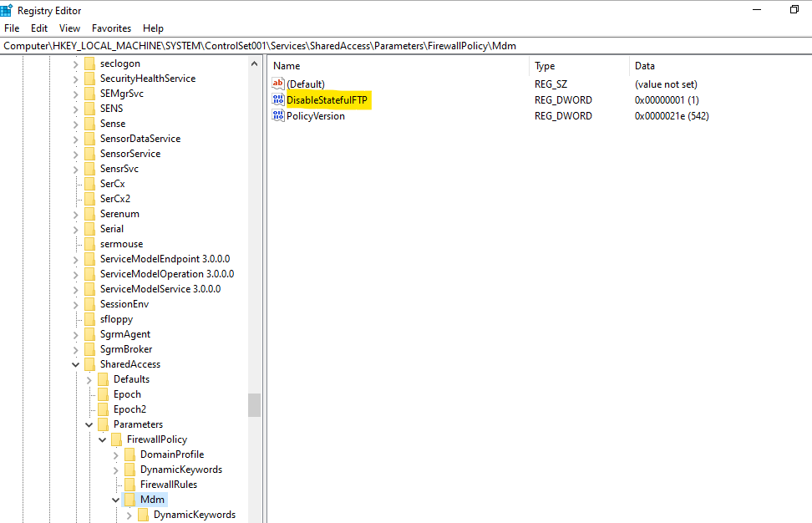Collapse the SharedAccess tree node
Viewport: 812px width, 523px height.
pos(75,363)
